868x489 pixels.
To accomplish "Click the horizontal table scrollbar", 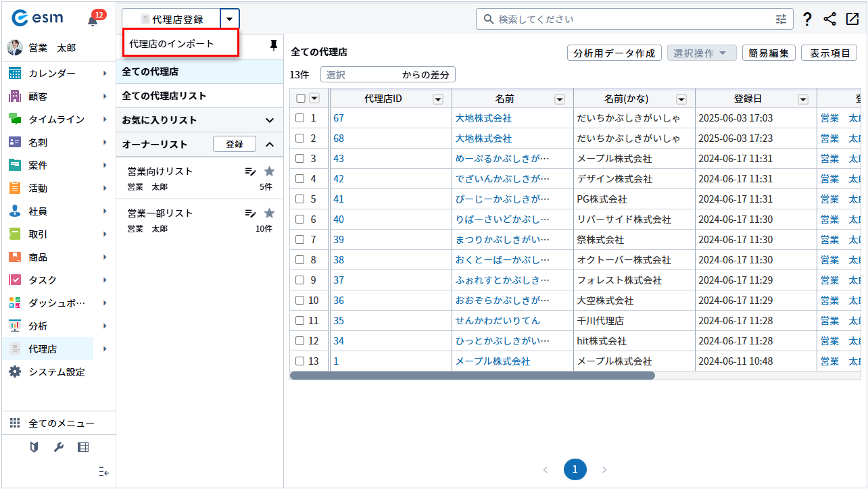I will click(x=472, y=376).
